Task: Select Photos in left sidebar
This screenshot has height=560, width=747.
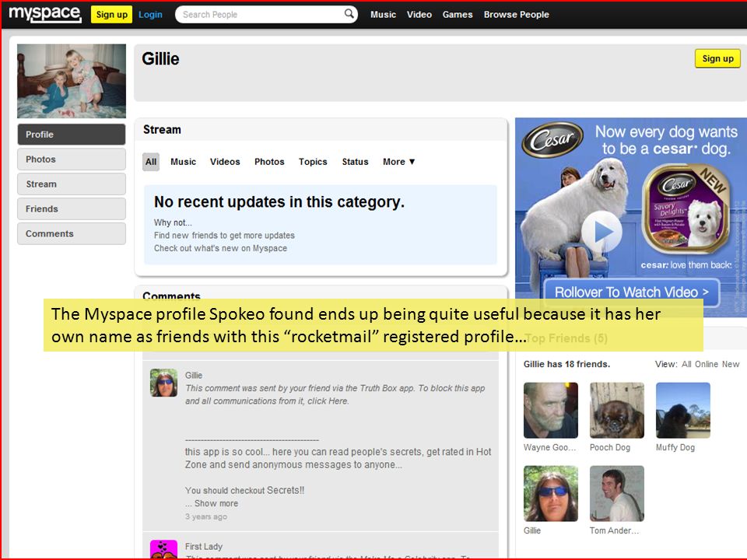Action: 72,159
